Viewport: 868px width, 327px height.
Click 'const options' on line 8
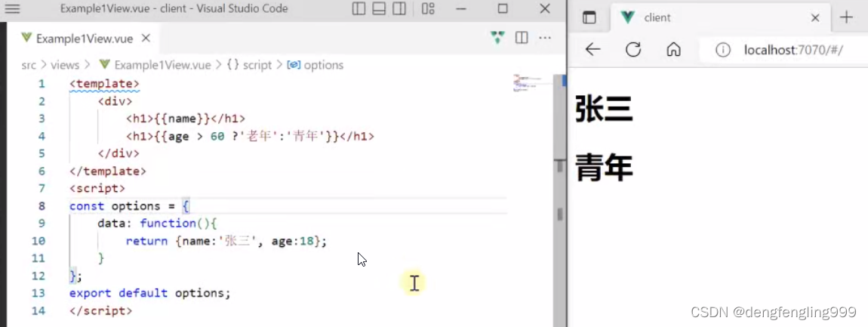pos(115,206)
